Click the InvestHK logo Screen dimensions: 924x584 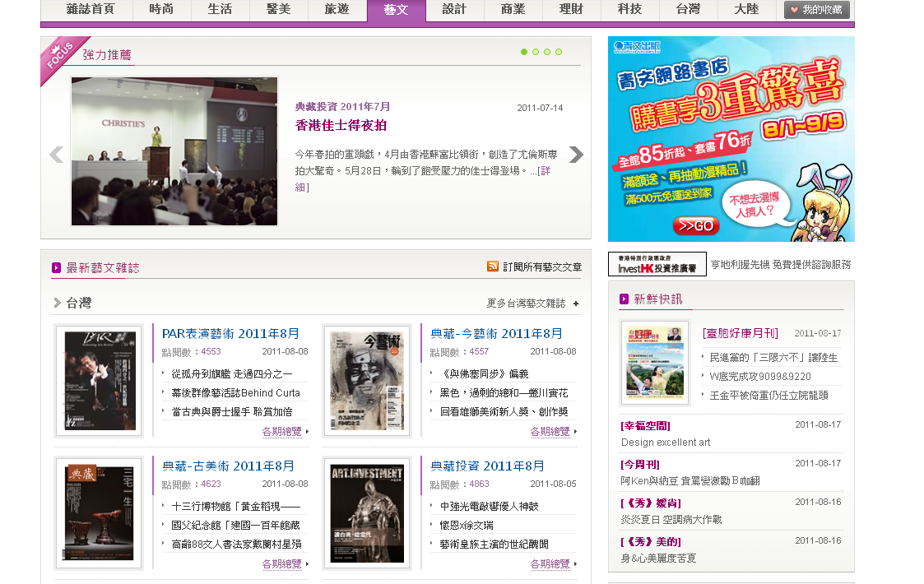(x=657, y=264)
